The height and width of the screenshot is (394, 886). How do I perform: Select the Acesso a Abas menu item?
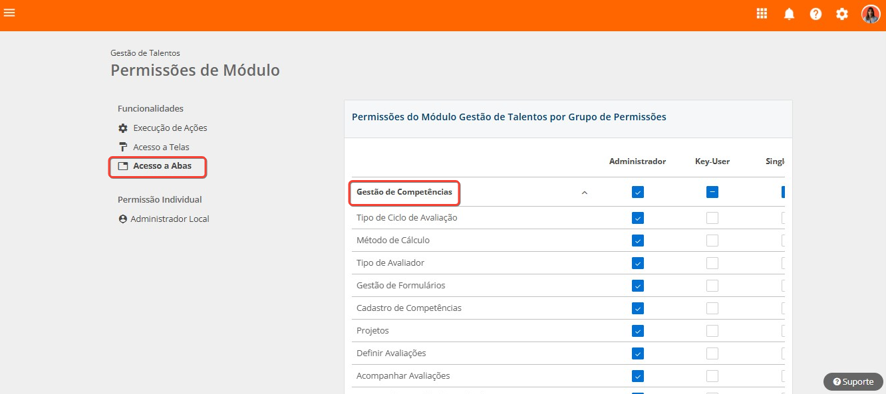click(x=158, y=167)
